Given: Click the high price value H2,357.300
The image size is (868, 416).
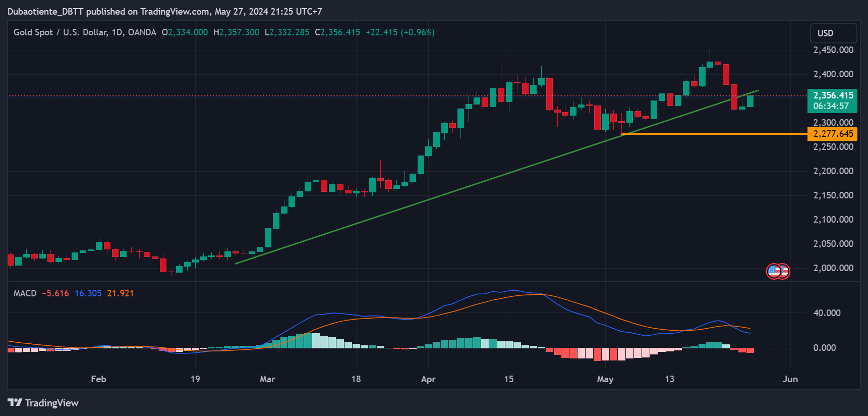Looking at the screenshot, I should (x=236, y=32).
